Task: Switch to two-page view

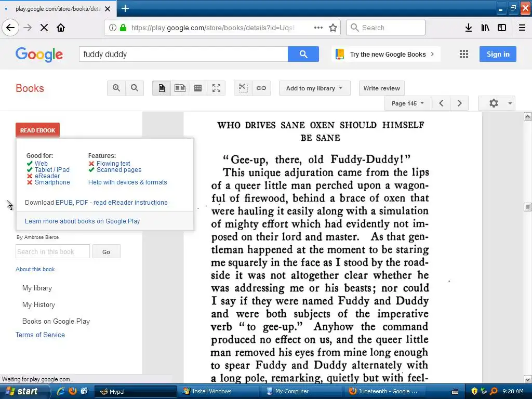Action: pos(180,88)
